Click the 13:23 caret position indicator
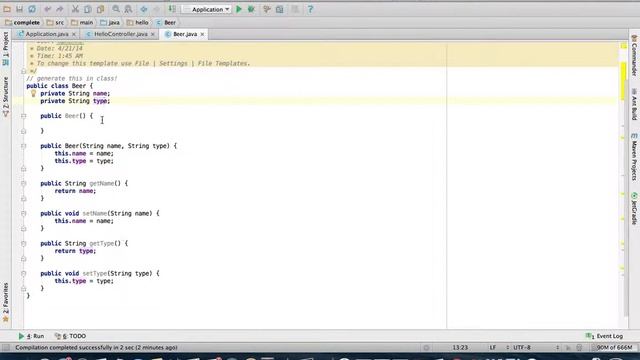This screenshot has width=640, height=360. click(460, 347)
